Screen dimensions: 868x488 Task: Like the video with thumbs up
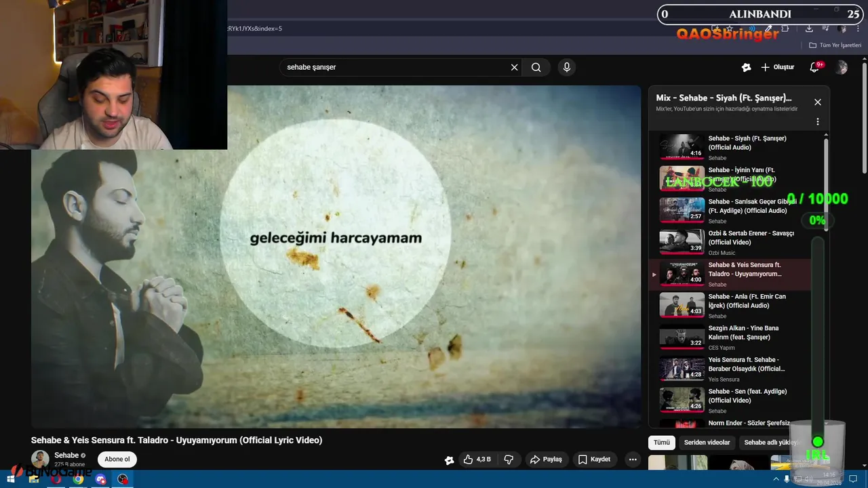point(477,460)
